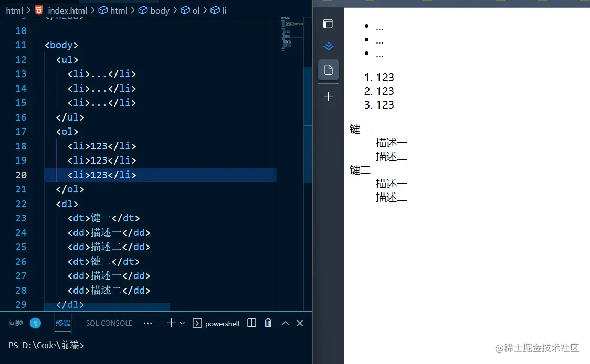Screen dimensions: 590x364
Task: Click the first 键一 term in preview
Action: (360, 129)
